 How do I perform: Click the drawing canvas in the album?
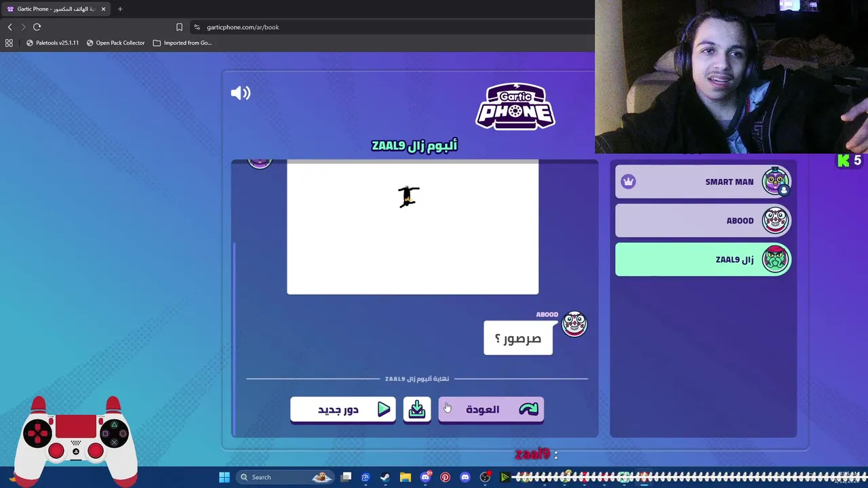[x=412, y=228]
